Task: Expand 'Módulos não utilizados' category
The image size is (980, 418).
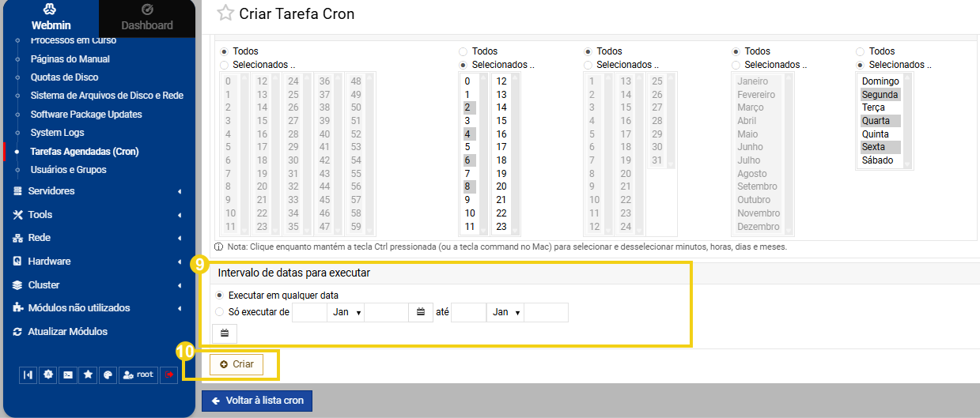Action: [x=97, y=308]
